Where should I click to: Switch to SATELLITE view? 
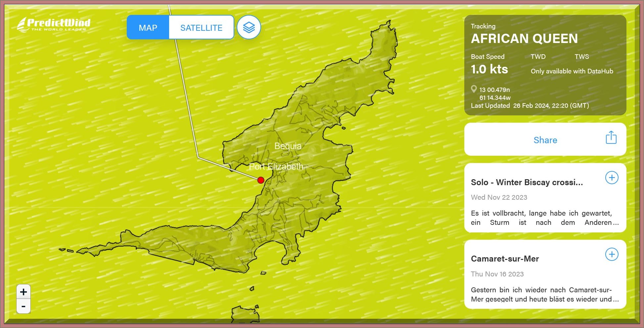(x=201, y=28)
